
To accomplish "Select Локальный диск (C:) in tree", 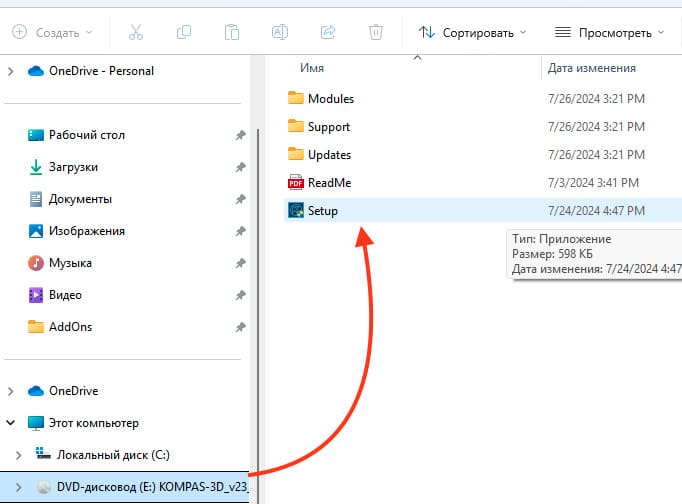I will click(x=103, y=455).
